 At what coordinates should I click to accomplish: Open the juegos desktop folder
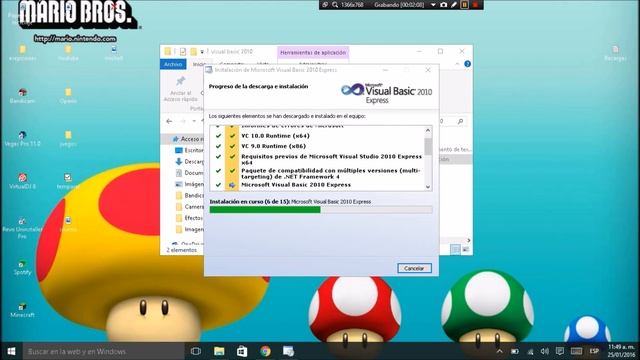68,139
